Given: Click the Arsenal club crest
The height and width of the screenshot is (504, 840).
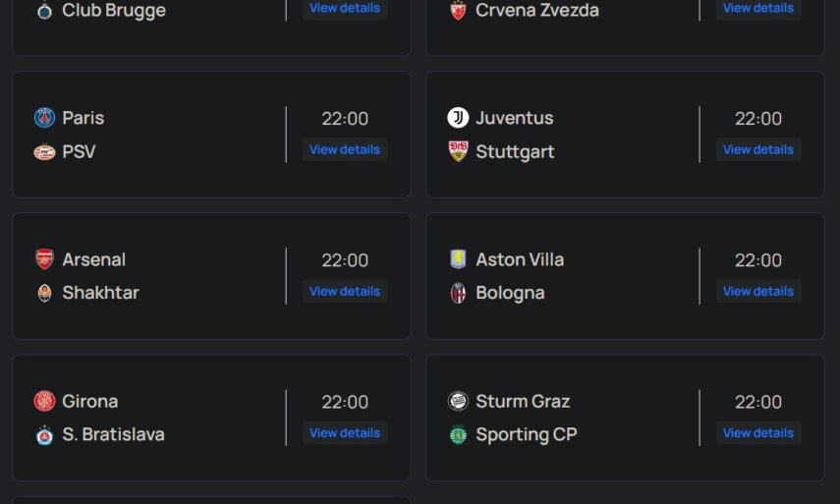Looking at the screenshot, I should (44, 259).
